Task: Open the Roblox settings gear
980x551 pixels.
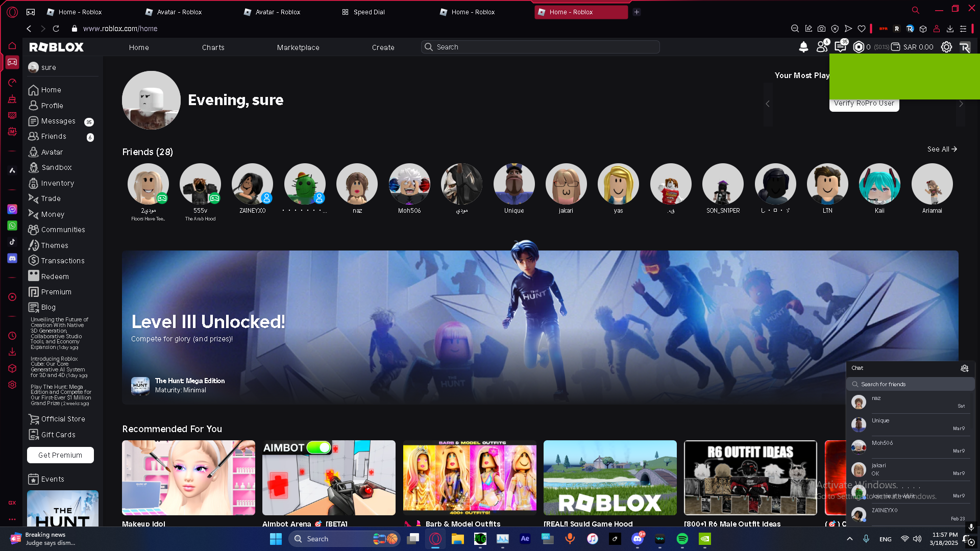Action: (x=946, y=47)
